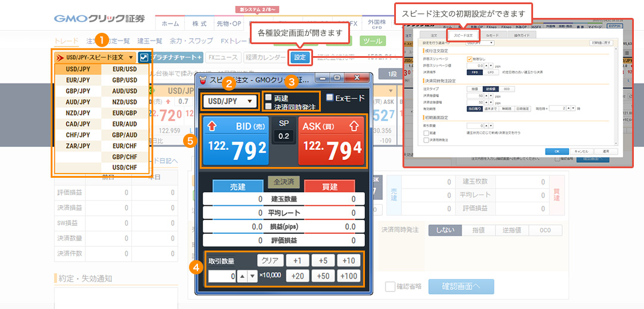
Task: Click the speed order window mascot icon
Action: pos(203,79)
